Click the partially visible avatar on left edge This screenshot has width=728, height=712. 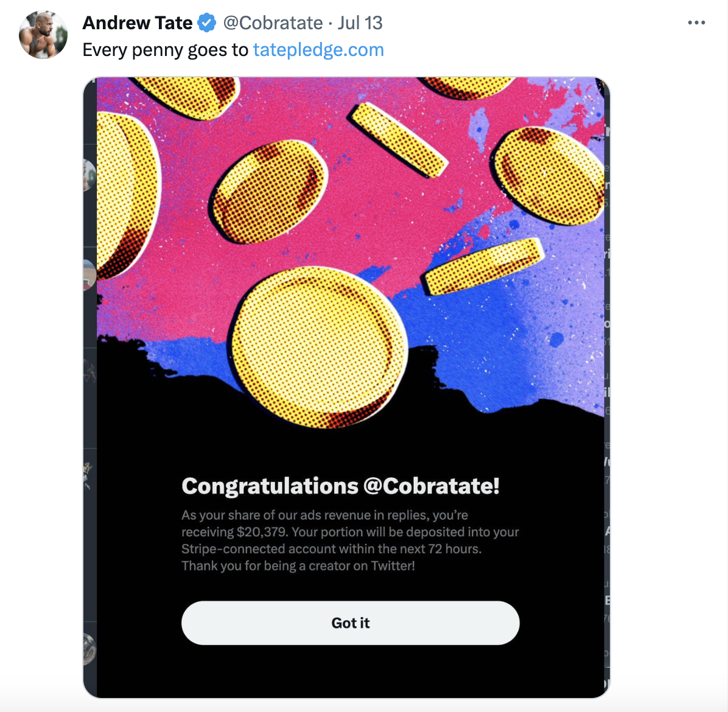coord(90,176)
